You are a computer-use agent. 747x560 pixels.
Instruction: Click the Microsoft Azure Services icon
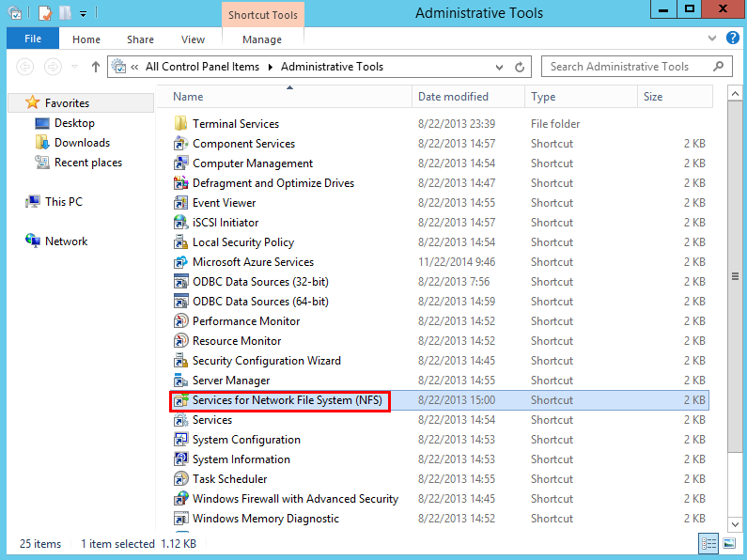click(x=180, y=262)
